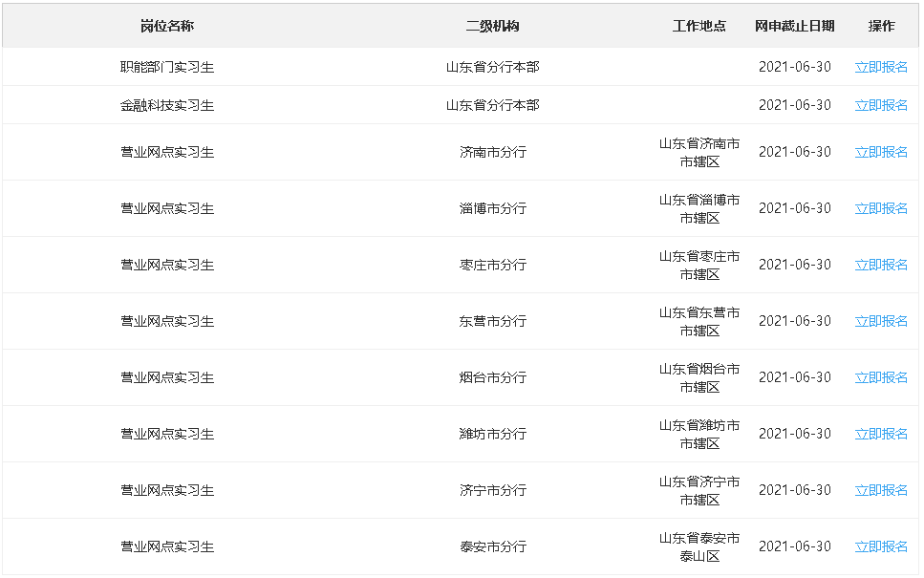The width and height of the screenshot is (924, 578).
Task: Click 立即报名 for 职能部门实习生 row
Action: [881, 67]
